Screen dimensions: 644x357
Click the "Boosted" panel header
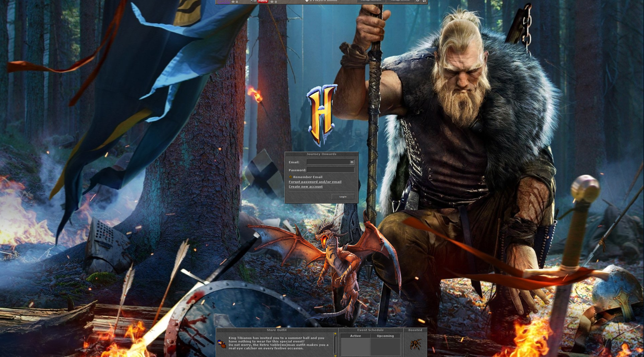click(x=415, y=330)
